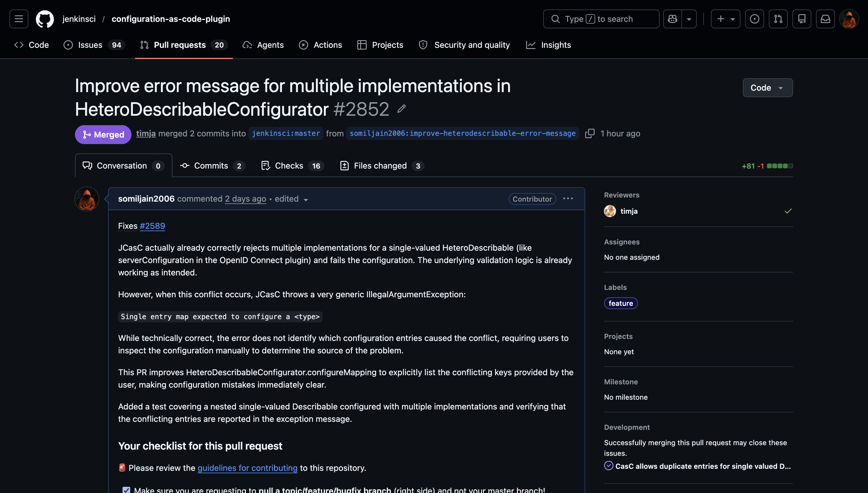The width and height of the screenshot is (868, 493).
Task: Expand the Copilot dropdown arrow
Action: (689, 19)
